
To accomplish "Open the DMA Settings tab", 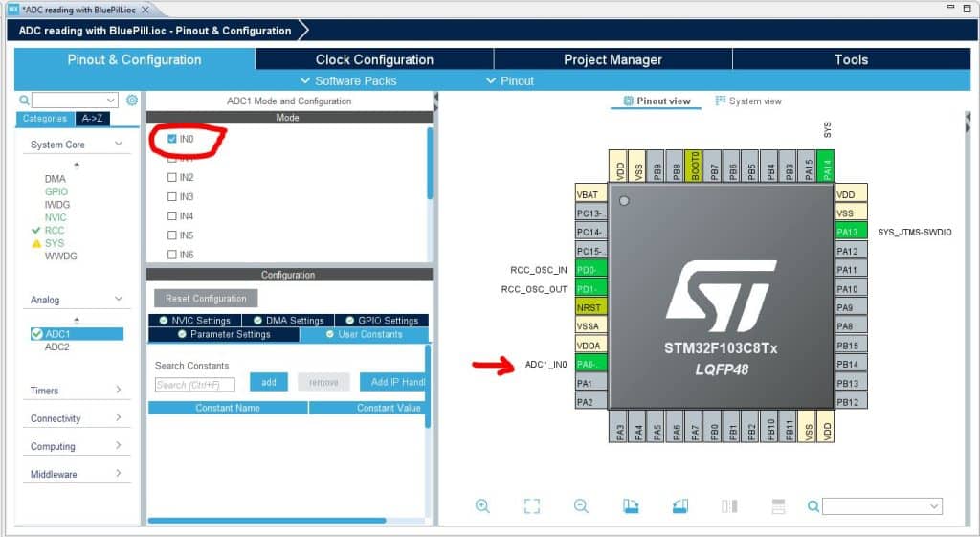I will (288, 320).
